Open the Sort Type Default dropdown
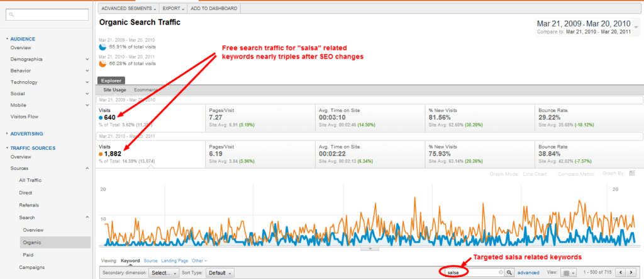This screenshot has height=279, width=644. pos(221,273)
